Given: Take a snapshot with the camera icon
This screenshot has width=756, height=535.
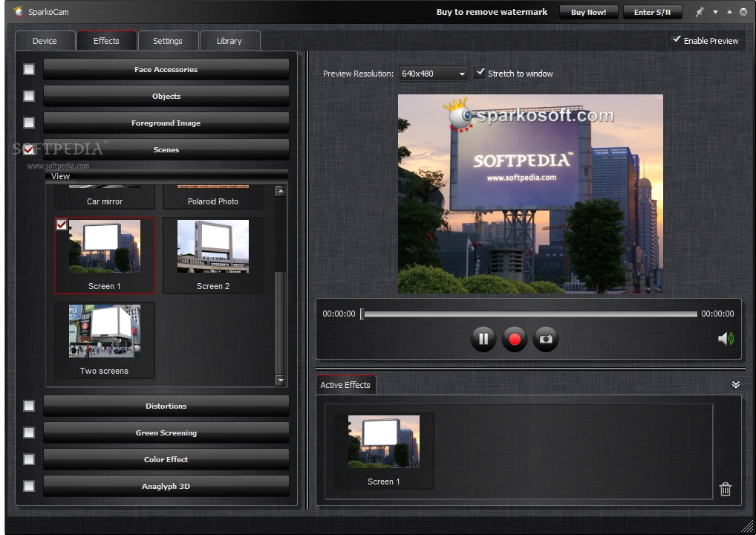Looking at the screenshot, I should [x=546, y=339].
